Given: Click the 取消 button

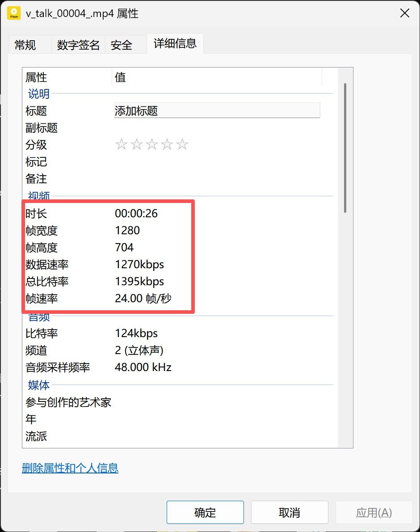Looking at the screenshot, I should tap(290, 512).
